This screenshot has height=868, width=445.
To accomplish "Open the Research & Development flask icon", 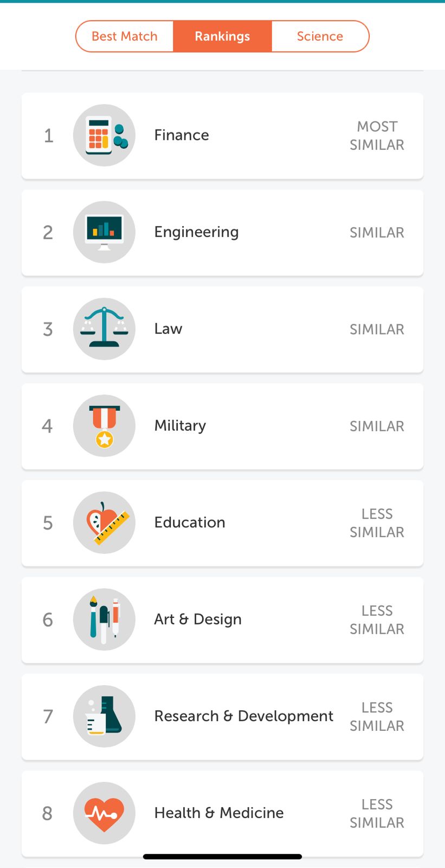I will (104, 716).
